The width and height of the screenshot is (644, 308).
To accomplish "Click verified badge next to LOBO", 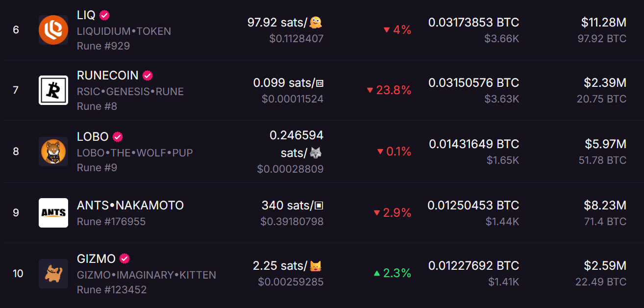I will pos(118,137).
